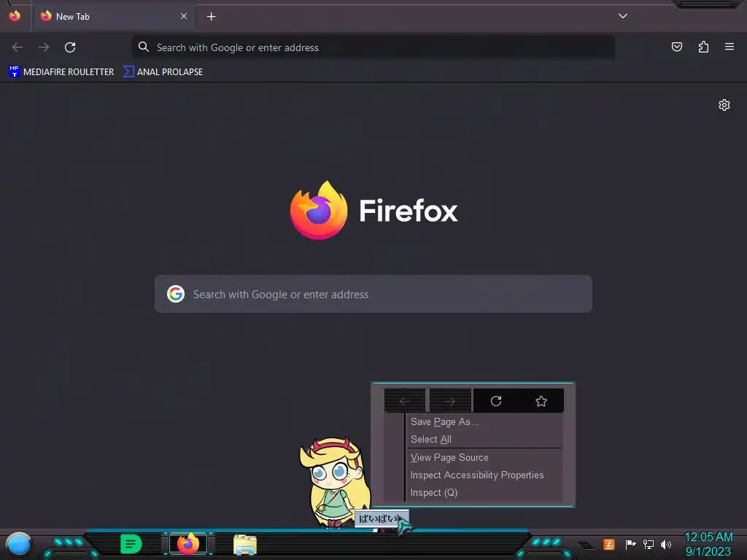The image size is (747, 560).
Task: Open File Explorer from the taskbar
Action: pos(245,545)
